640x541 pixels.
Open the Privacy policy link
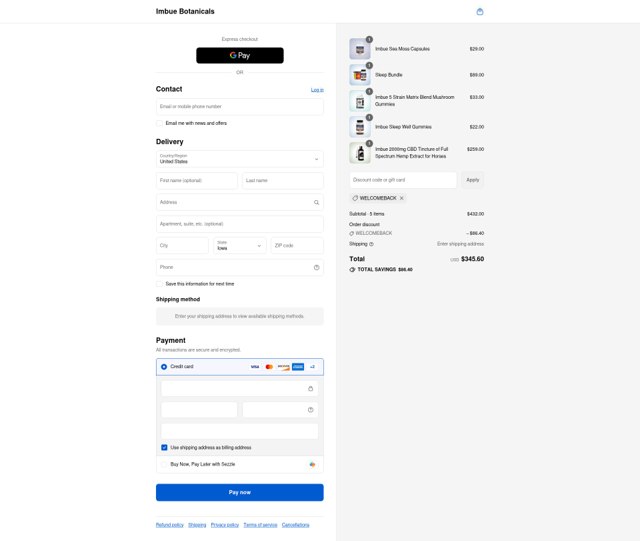coord(224,525)
